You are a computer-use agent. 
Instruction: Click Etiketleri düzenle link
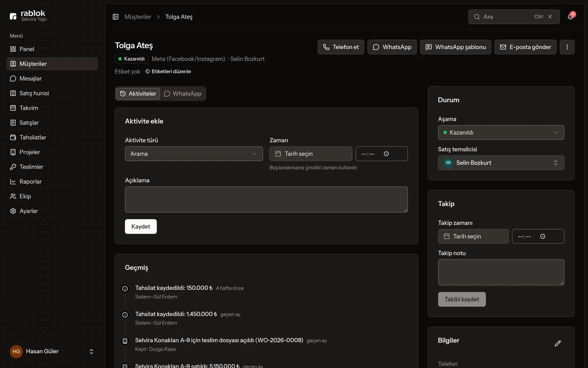pyautogui.click(x=168, y=71)
